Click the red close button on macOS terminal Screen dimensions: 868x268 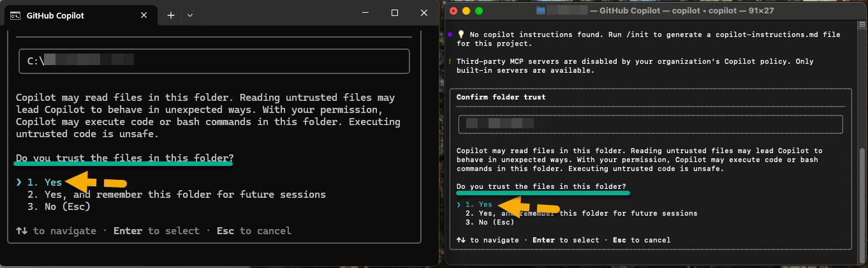pyautogui.click(x=453, y=11)
